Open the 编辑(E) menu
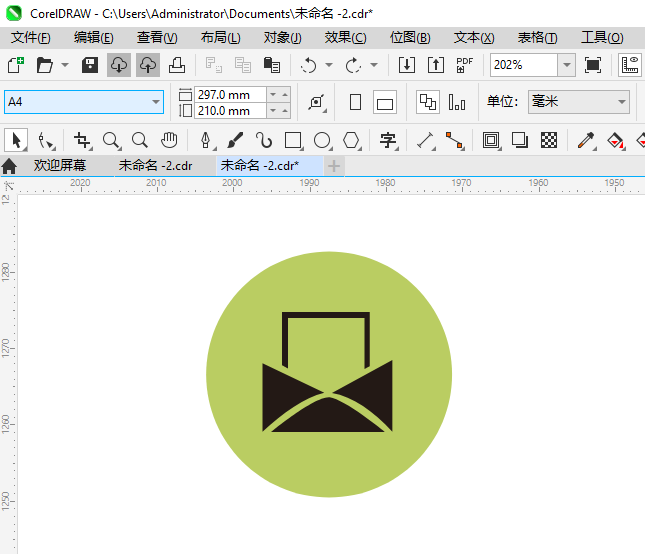Image resolution: width=645 pixels, height=554 pixels. point(94,38)
